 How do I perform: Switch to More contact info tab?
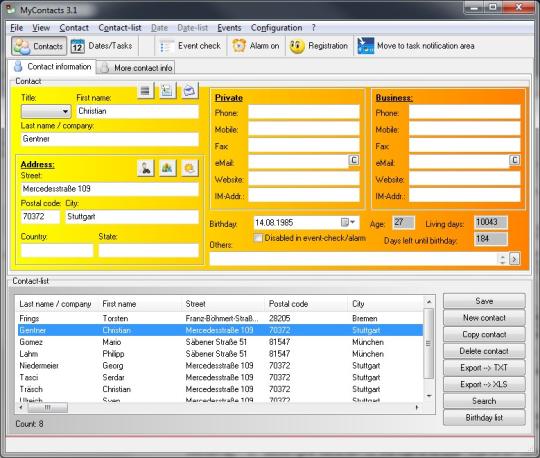[x=136, y=68]
